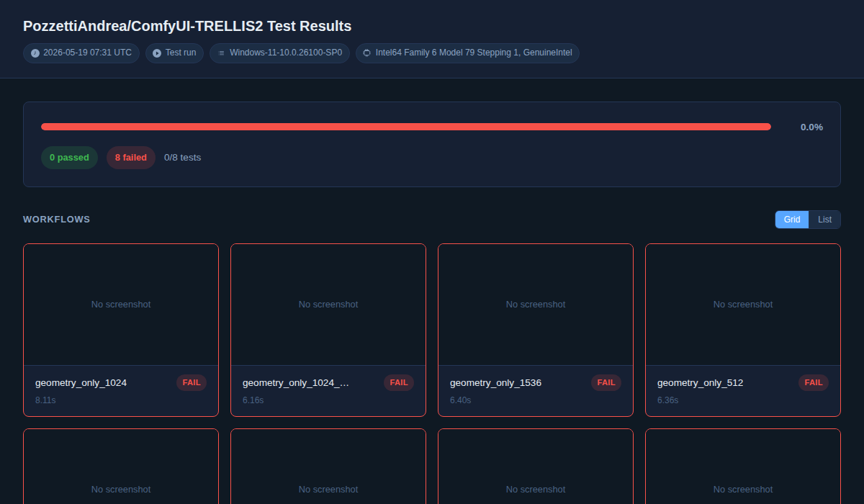Click the 8 failed filter badge
This screenshot has width=864, height=504.
click(x=131, y=158)
